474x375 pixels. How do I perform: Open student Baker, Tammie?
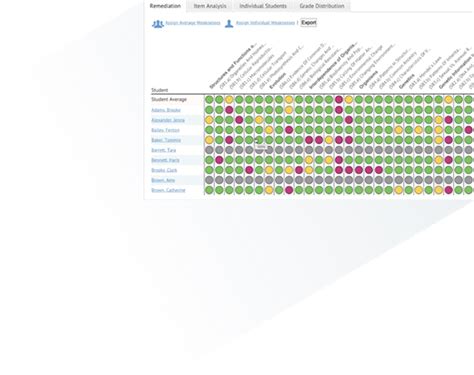point(166,140)
